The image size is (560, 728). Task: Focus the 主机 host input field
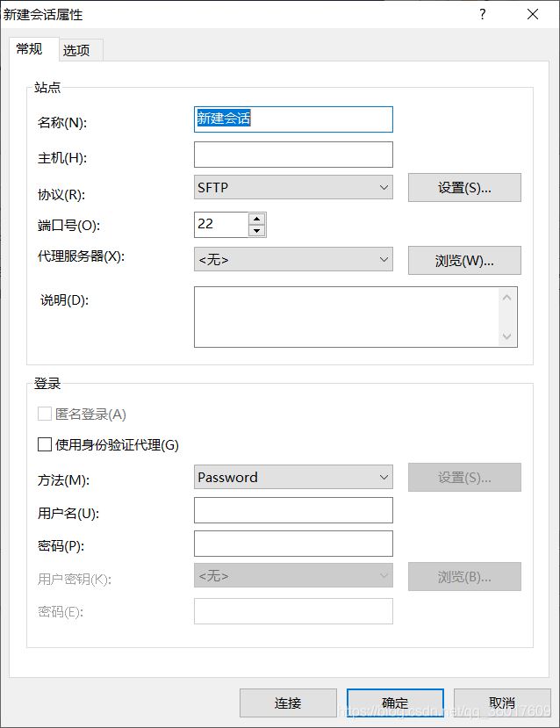(x=293, y=155)
